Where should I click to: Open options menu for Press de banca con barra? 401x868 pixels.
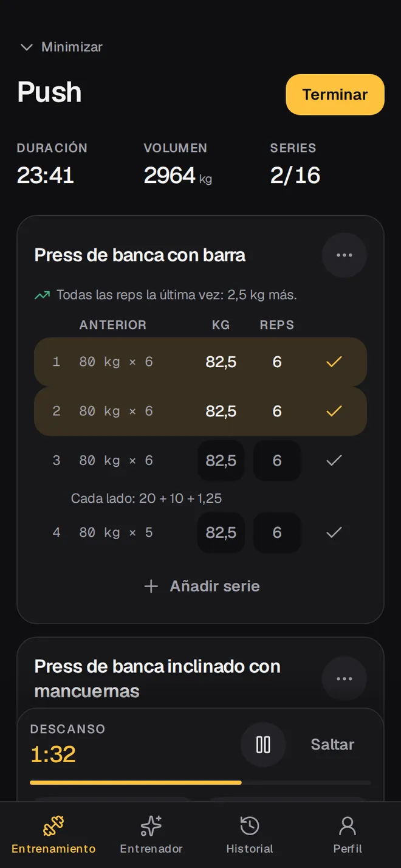tap(344, 255)
